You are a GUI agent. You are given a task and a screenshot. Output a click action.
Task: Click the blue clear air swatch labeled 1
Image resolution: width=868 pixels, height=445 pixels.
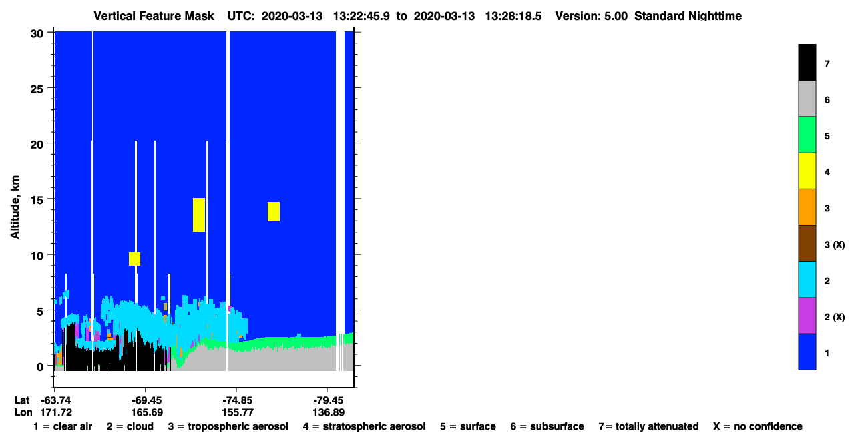pos(807,351)
